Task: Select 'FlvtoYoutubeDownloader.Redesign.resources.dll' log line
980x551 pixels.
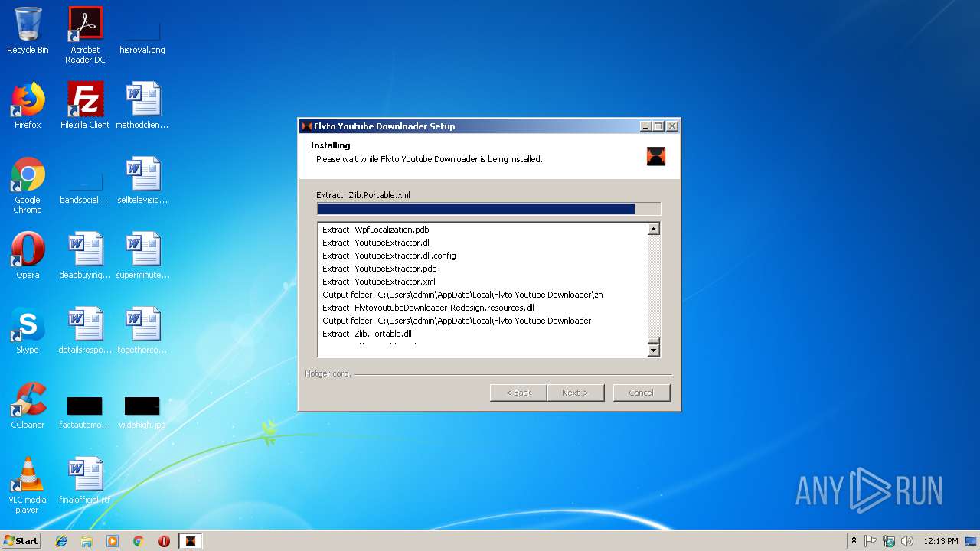Action: (x=428, y=308)
